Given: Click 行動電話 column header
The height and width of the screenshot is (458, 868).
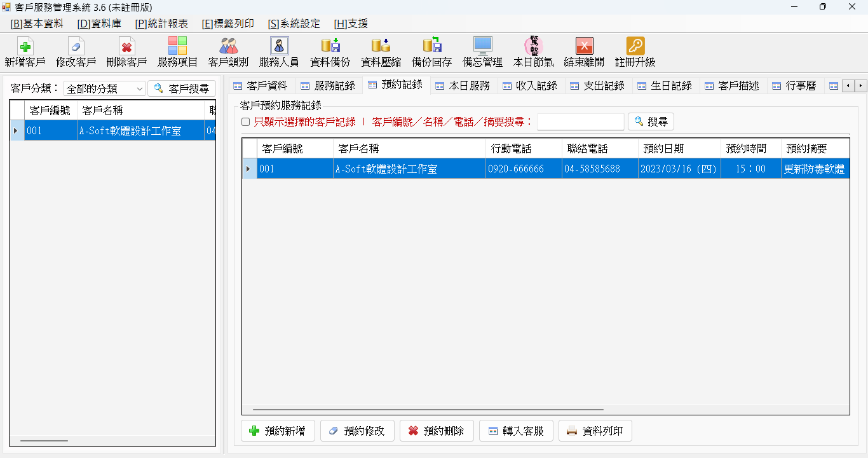Looking at the screenshot, I should 524,149.
